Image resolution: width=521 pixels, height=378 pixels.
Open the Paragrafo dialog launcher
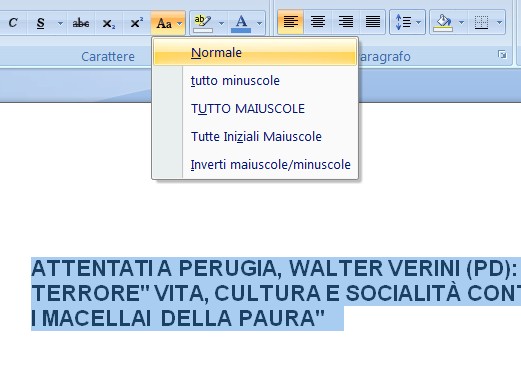coord(502,54)
